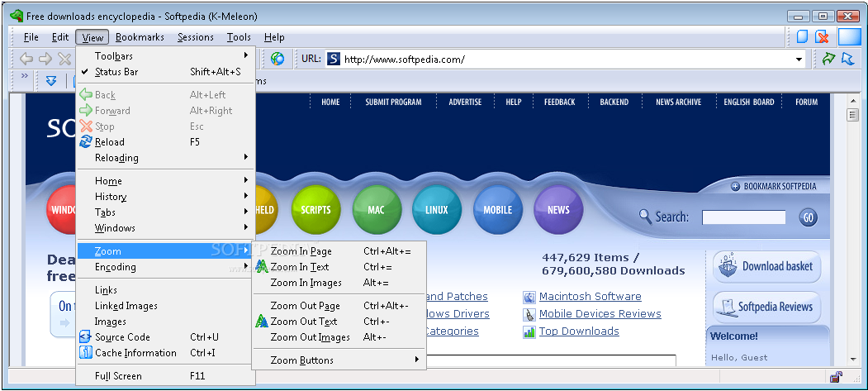Click the close tab icon with red X
Viewport: 868px width, 391px height.
(823, 37)
